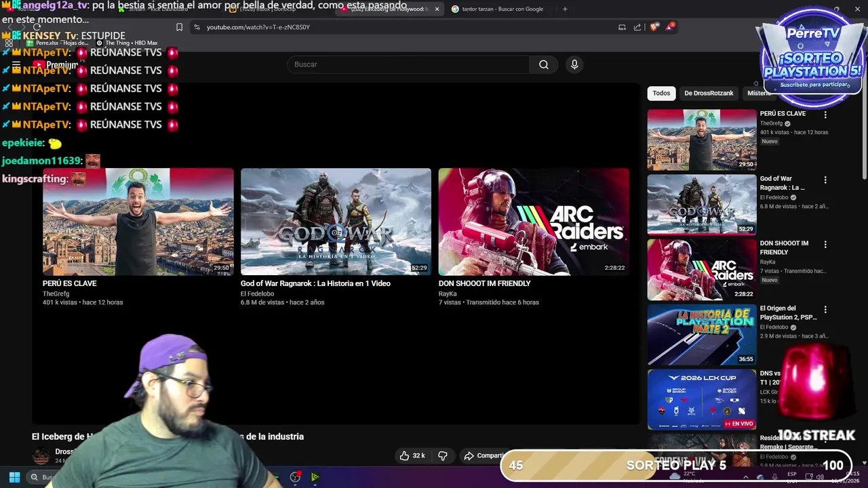Image resolution: width=868 pixels, height=488 pixels.
Task: Click the Windows taskbar search icon
Action: click(34, 477)
